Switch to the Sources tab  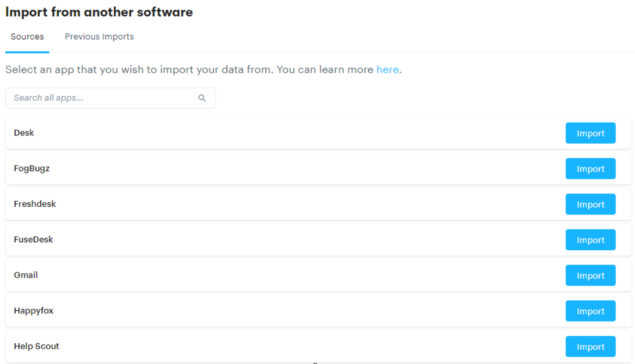coord(27,37)
